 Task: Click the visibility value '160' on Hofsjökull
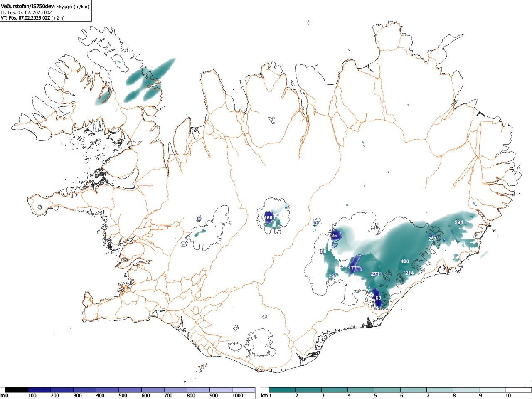(268, 218)
